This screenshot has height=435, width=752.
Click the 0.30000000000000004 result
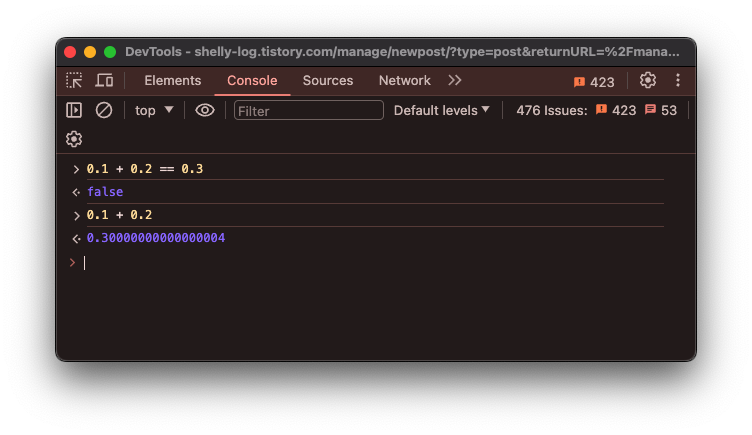pyautogui.click(x=156, y=238)
